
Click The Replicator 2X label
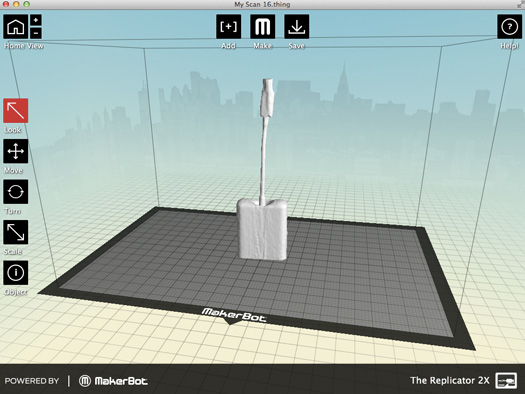pyautogui.click(x=450, y=381)
